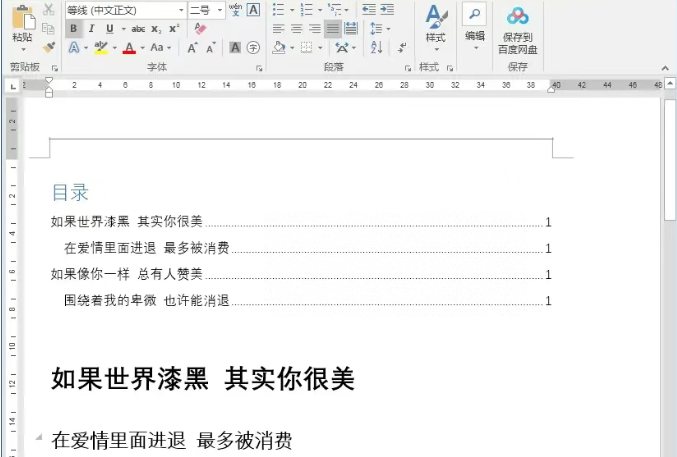The height and width of the screenshot is (457, 677).
Task: Increase font size with grow icon
Action: pos(193,48)
